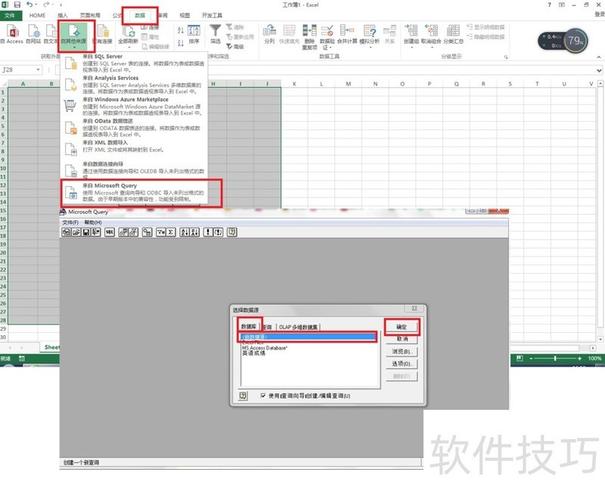Image resolution: width=605 pixels, height=500 pixels.
Task: Switch to the HOME ribbon tab
Action: (x=37, y=15)
